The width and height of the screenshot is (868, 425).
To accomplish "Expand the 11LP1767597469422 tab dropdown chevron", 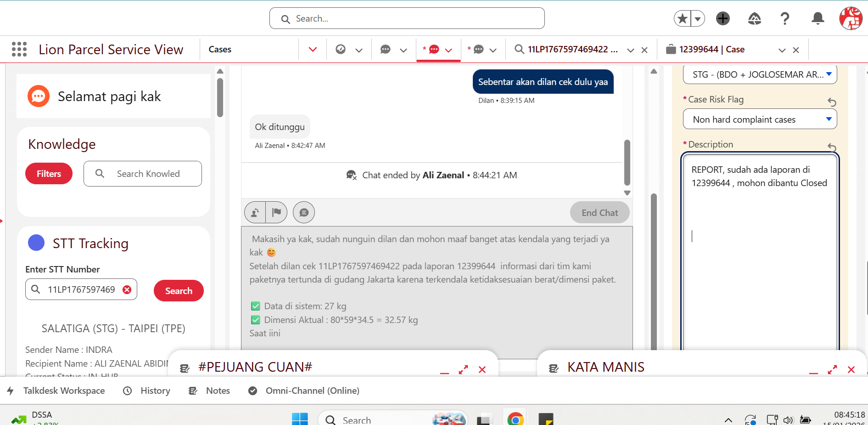I will tap(631, 50).
